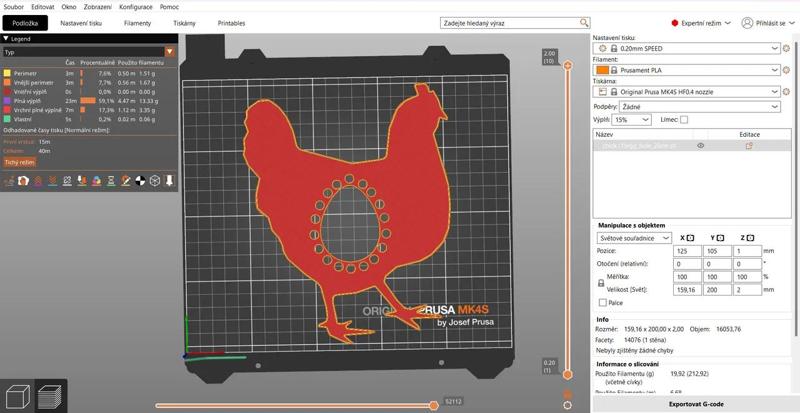The width and height of the screenshot is (800, 413).
Task: Toggle tool changes icon in legend toolbar
Action: 82,181
